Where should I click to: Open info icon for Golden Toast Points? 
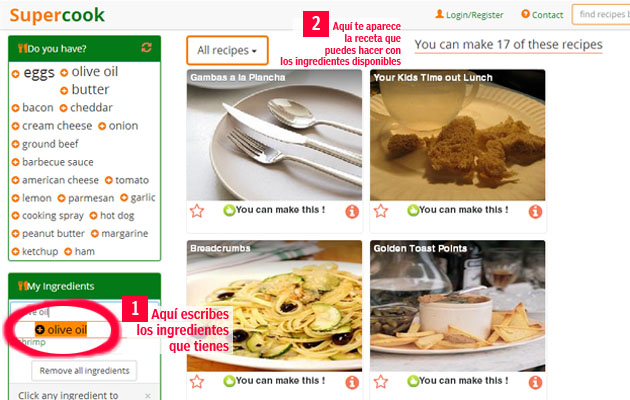pos(535,382)
